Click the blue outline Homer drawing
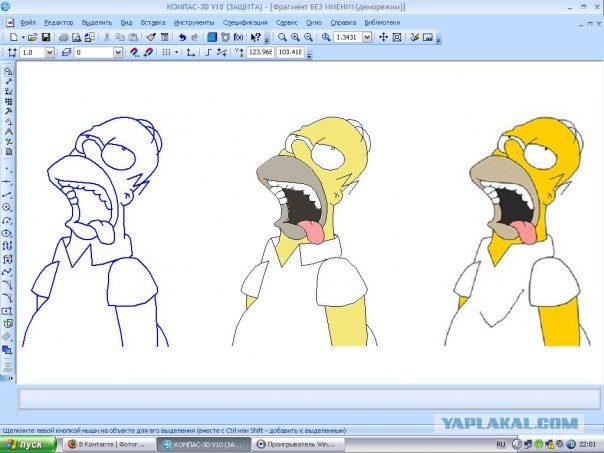The width and height of the screenshot is (604, 453). click(x=96, y=232)
